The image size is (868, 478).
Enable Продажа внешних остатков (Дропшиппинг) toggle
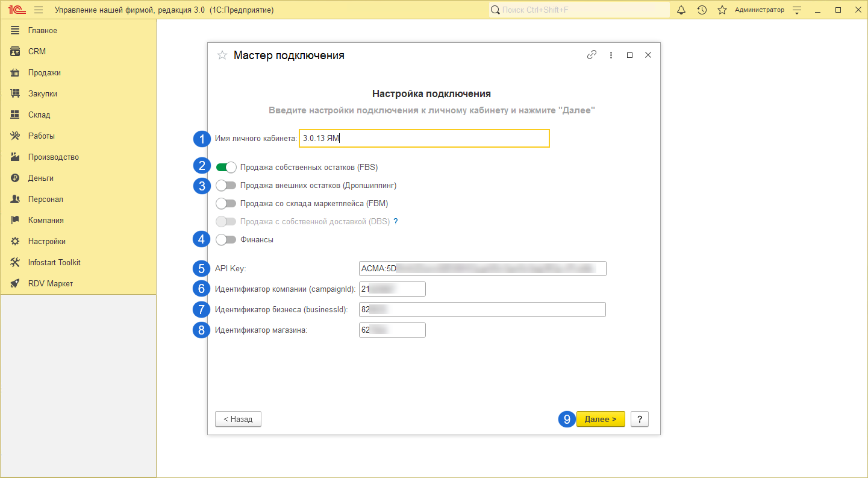click(x=226, y=186)
